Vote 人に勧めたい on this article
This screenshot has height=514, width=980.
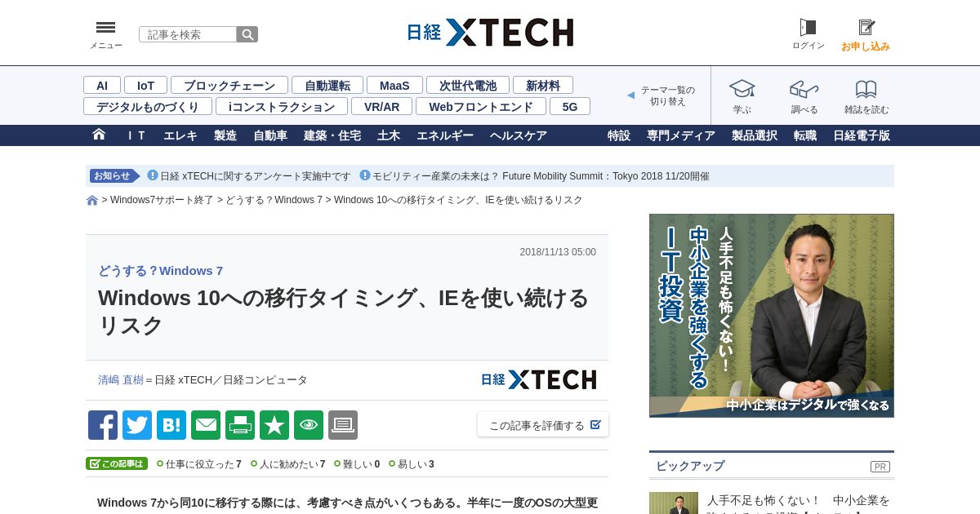[287, 464]
